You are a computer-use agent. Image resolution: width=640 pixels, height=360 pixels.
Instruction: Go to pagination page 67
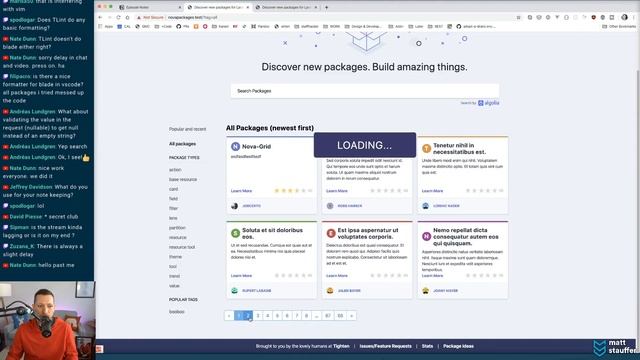tap(328, 316)
